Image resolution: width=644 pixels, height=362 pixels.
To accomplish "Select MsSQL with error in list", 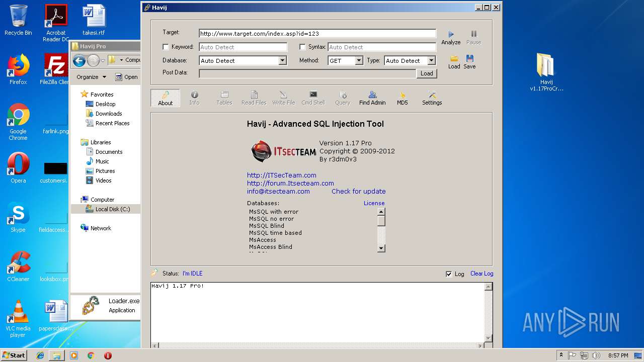I will [274, 212].
